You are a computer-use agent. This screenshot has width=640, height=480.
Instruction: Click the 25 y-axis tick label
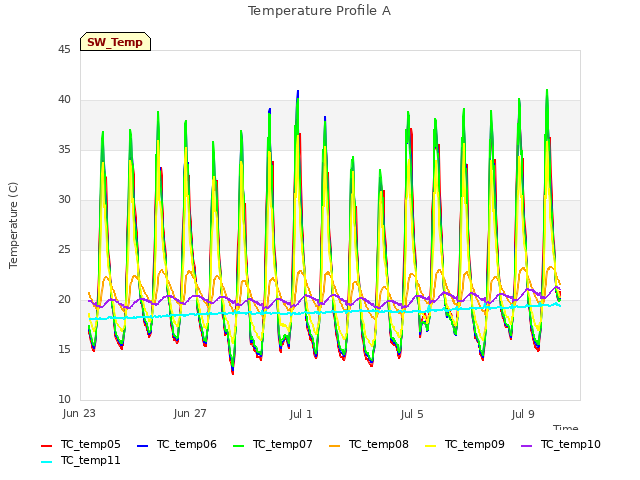coord(64,250)
